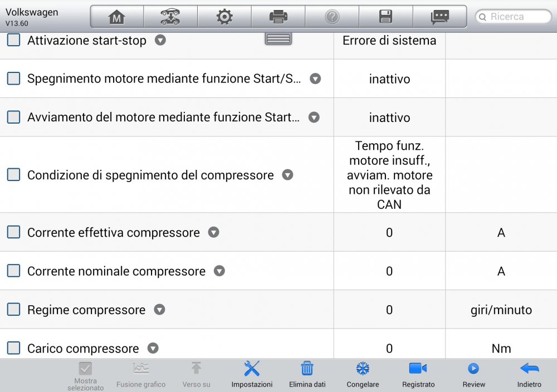Click Congelare snowflake icon
The image size is (557, 392).
tap(363, 373)
